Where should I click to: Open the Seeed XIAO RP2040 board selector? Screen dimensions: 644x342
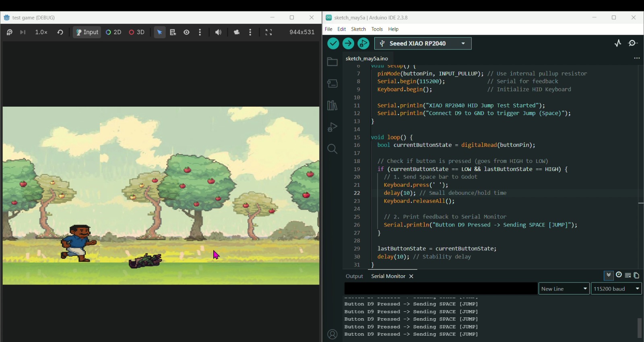[x=423, y=43]
